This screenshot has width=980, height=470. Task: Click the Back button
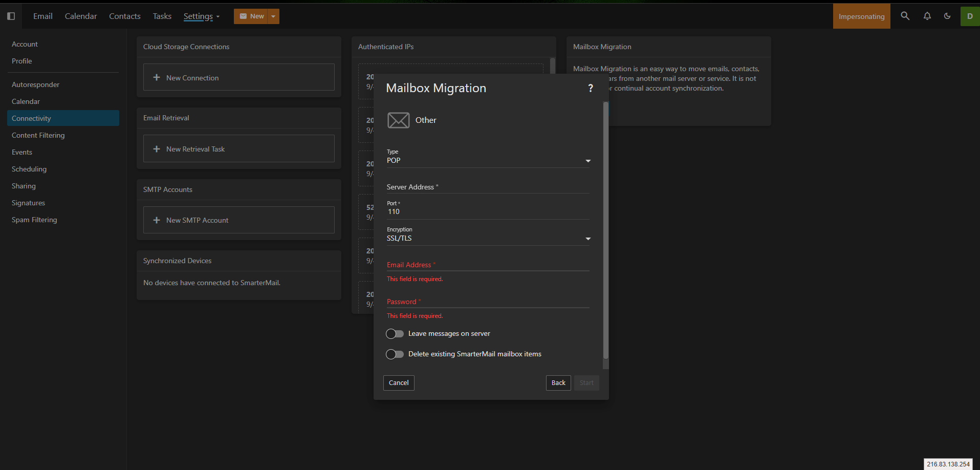[x=558, y=383]
